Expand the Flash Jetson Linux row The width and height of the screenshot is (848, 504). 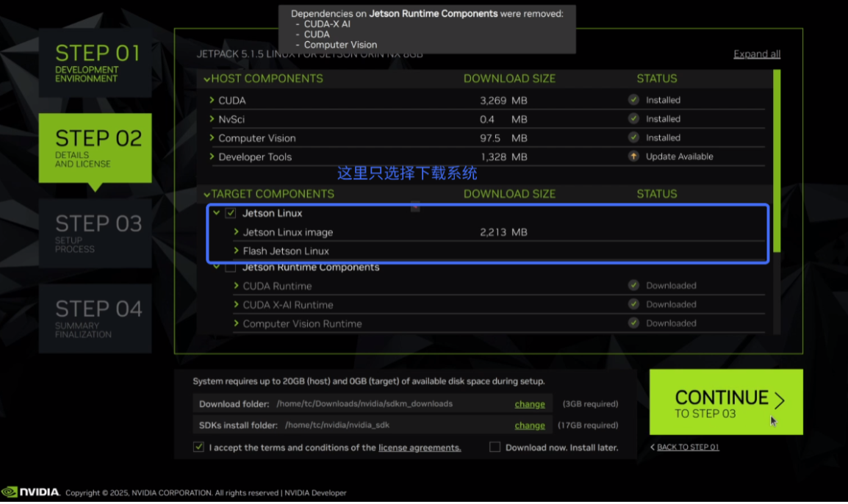click(237, 251)
